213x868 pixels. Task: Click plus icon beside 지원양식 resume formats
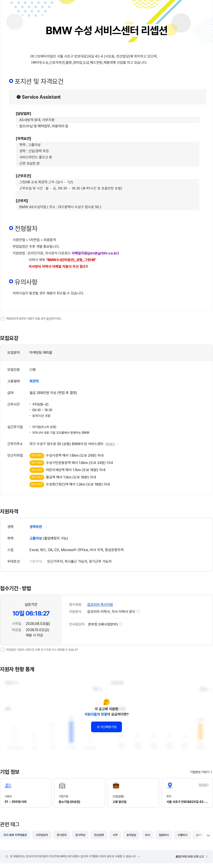(138, 611)
